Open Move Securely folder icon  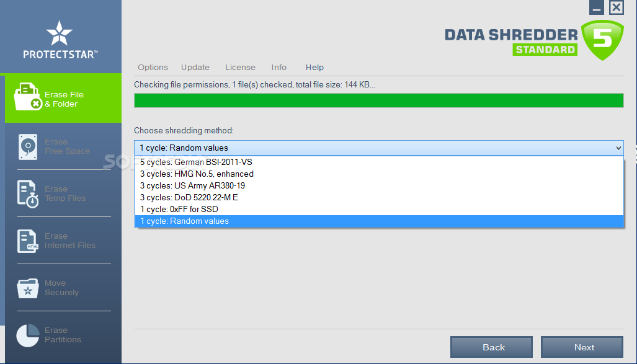[x=28, y=288]
